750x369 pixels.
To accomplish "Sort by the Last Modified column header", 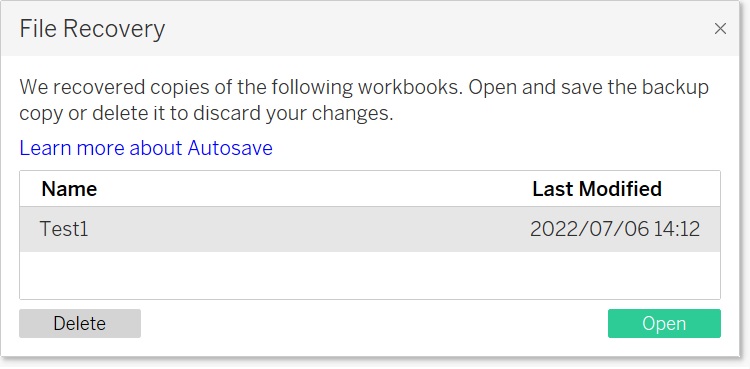I will (x=597, y=189).
